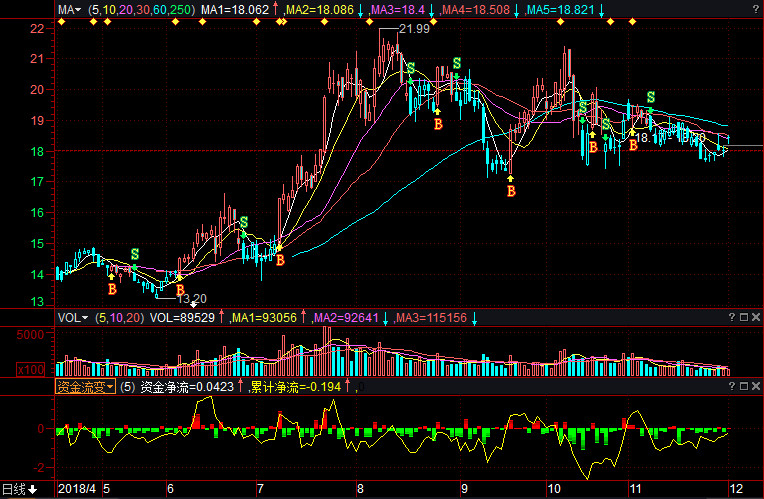
Task: Click the volume MA2=92641 value
Action: click(346, 318)
